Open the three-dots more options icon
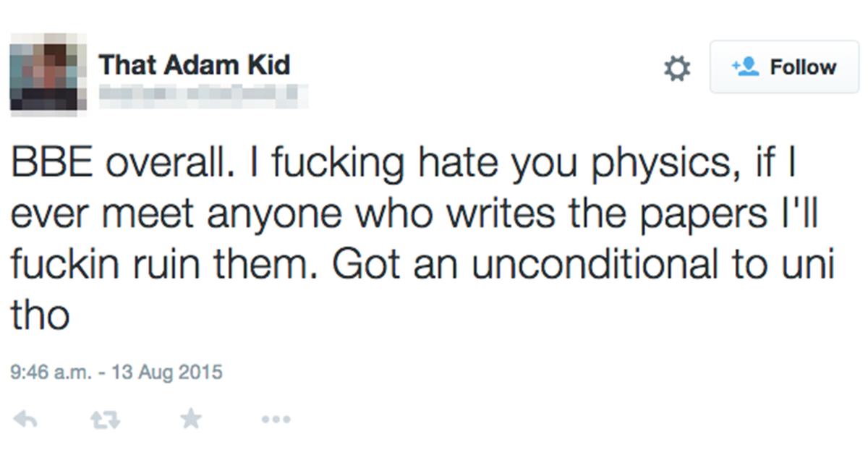868x463 pixels. [276, 419]
